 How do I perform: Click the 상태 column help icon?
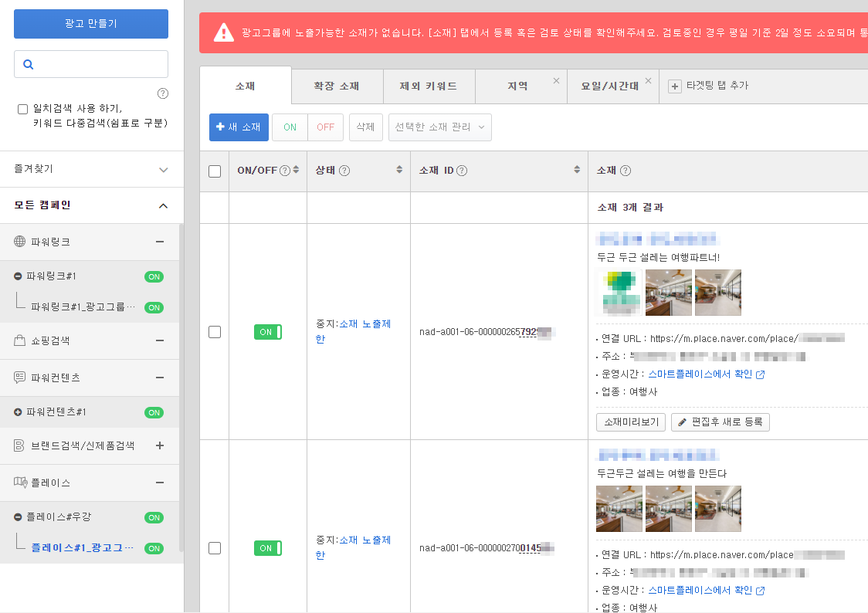344,171
